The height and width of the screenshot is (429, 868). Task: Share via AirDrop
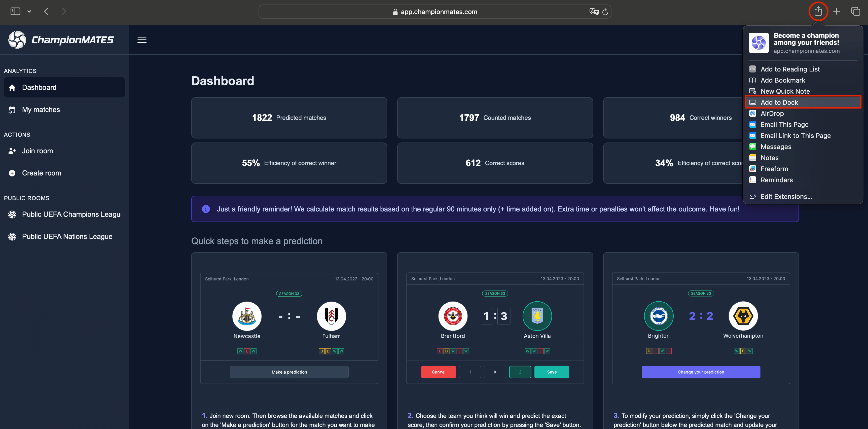pyautogui.click(x=803, y=114)
